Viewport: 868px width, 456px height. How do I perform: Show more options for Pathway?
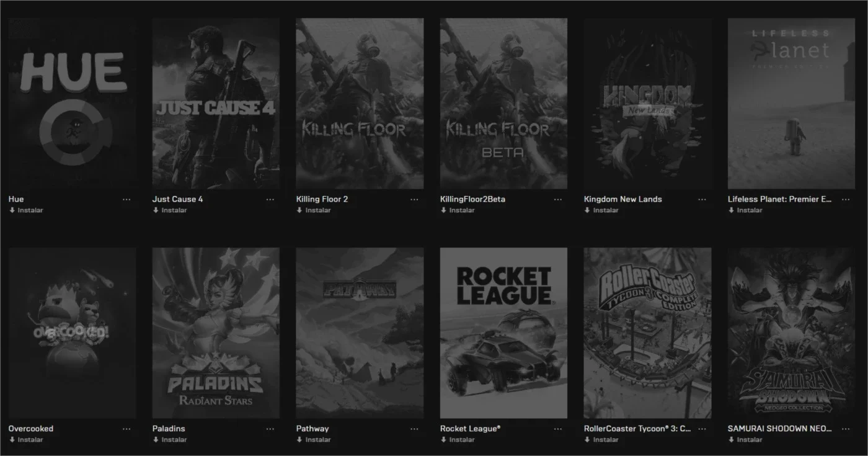[x=414, y=429]
